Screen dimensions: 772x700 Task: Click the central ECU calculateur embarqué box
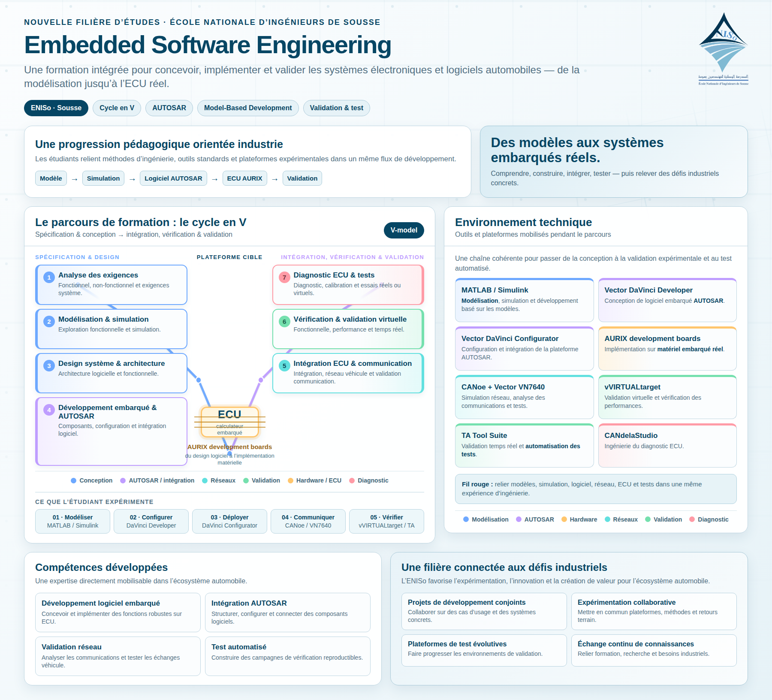pyautogui.click(x=229, y=422)
